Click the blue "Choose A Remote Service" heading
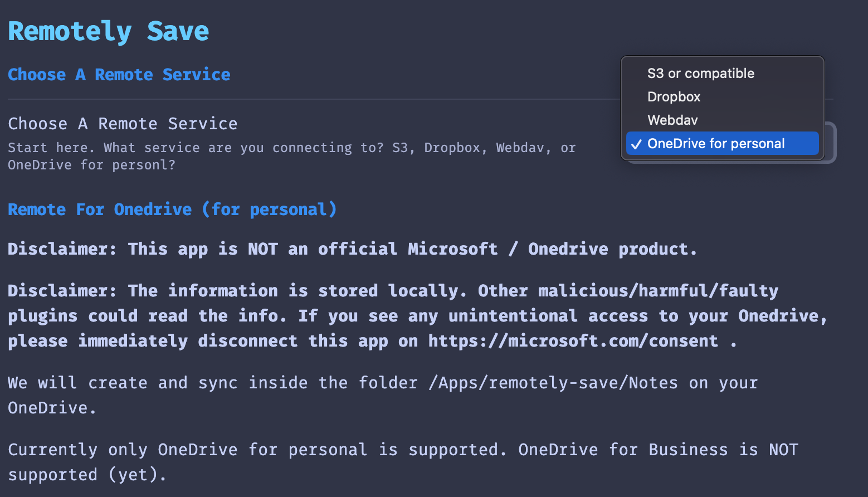This screenshot has width=868, height=497. [119, 75]
